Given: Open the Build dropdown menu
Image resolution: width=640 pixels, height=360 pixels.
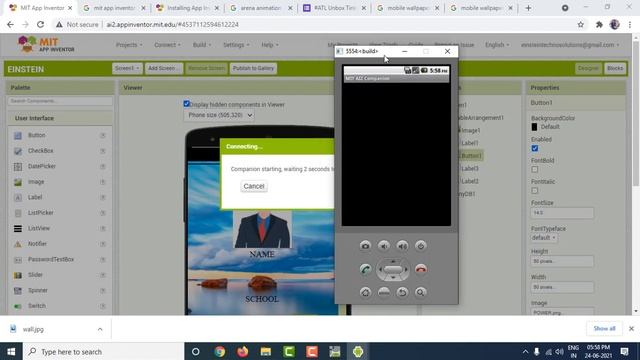Looking at the screenshot, I should (202, 45).
